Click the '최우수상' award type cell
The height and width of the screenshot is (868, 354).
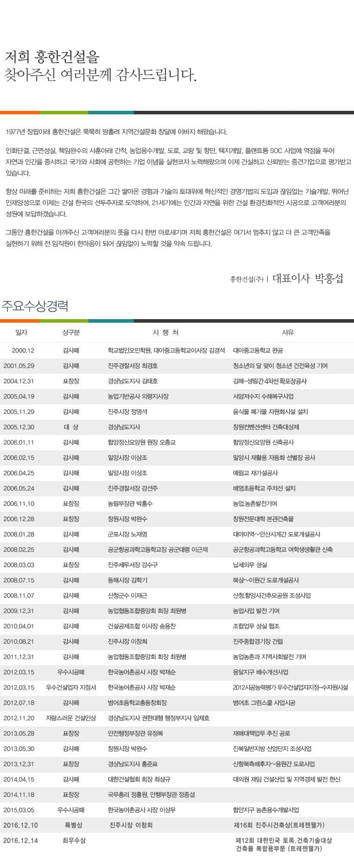74,840
